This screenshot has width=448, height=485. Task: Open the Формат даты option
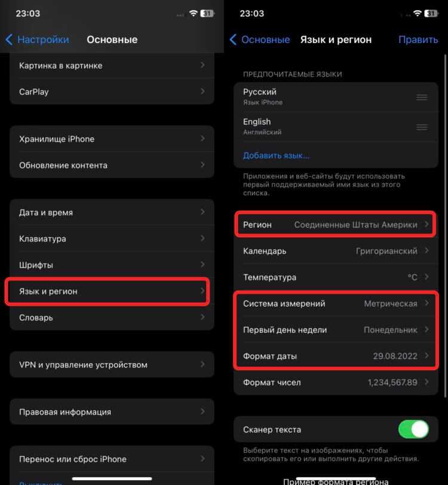coord(336,356)
